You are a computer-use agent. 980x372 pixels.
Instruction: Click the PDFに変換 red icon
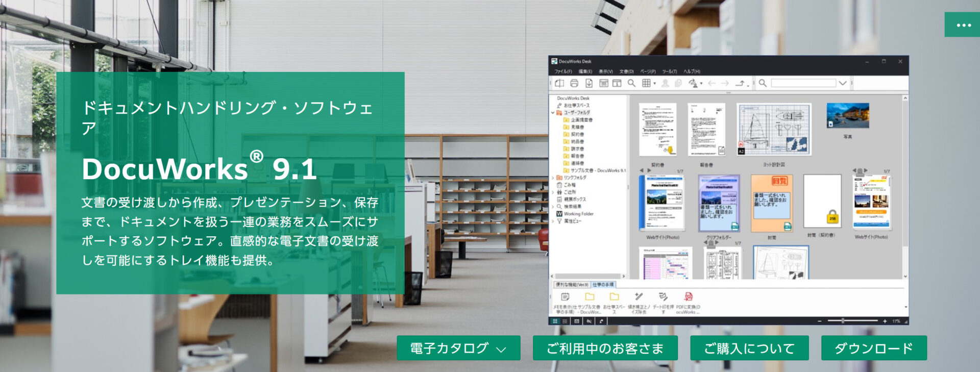pyautogui.click(x=688, y=296)
